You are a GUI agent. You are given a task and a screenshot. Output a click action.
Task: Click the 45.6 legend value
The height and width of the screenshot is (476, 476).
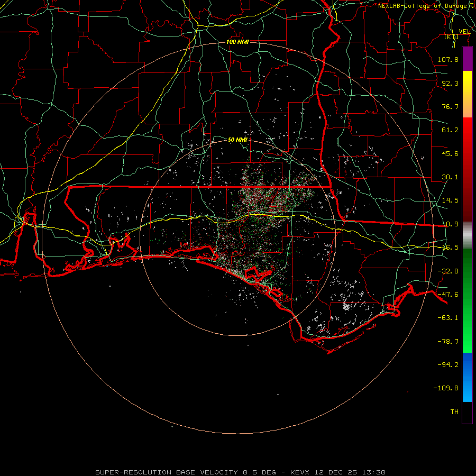click(x=450, y=153)
